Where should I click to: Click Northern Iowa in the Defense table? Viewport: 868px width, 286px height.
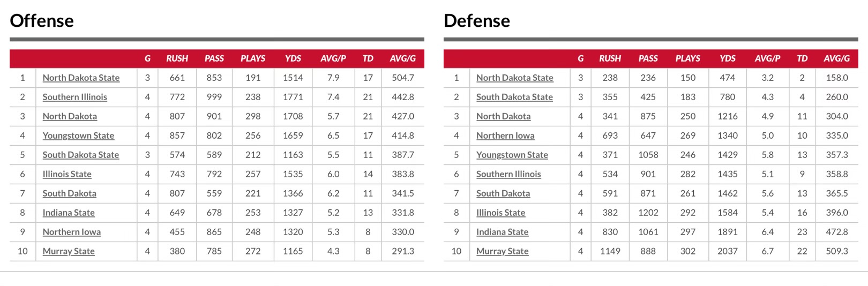pyautogui.click(x=505, y=136)
